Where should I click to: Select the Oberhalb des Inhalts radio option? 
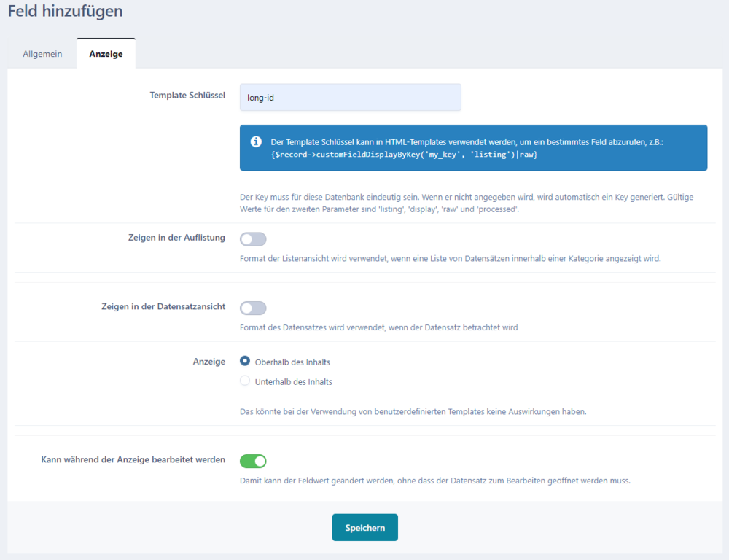(x=245, y=362)
